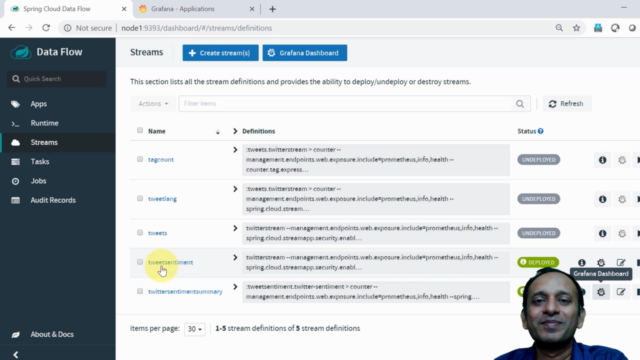Viewport: 640px width, 360px height.
Task: Click the Grafana Dashboard button
Action: 305,53
